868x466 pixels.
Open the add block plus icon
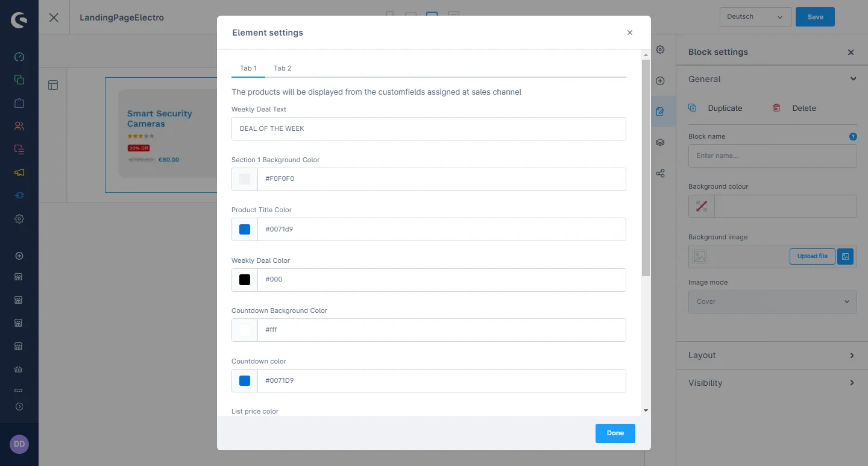660,81
